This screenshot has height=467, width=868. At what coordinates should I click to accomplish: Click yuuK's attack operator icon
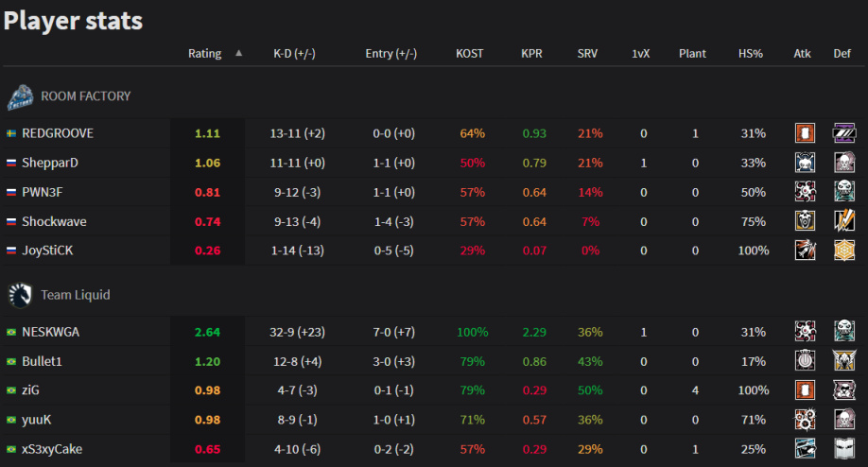806,420
